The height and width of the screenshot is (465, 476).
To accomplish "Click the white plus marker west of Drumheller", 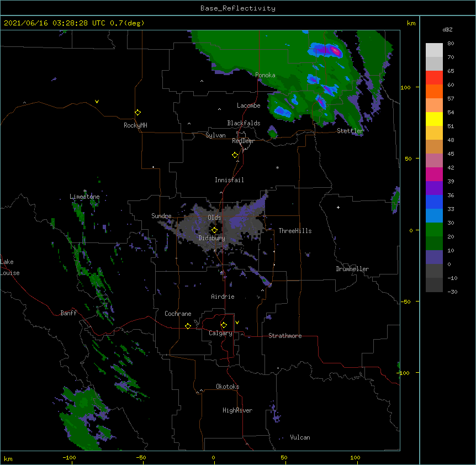I will [338, 207].
